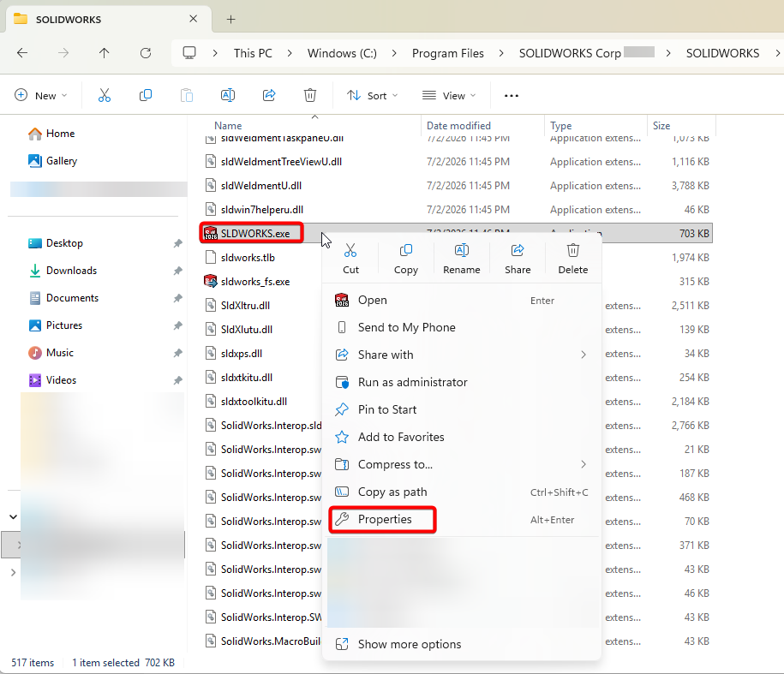Open Gallery from the sidebar

tap(53, 161)
